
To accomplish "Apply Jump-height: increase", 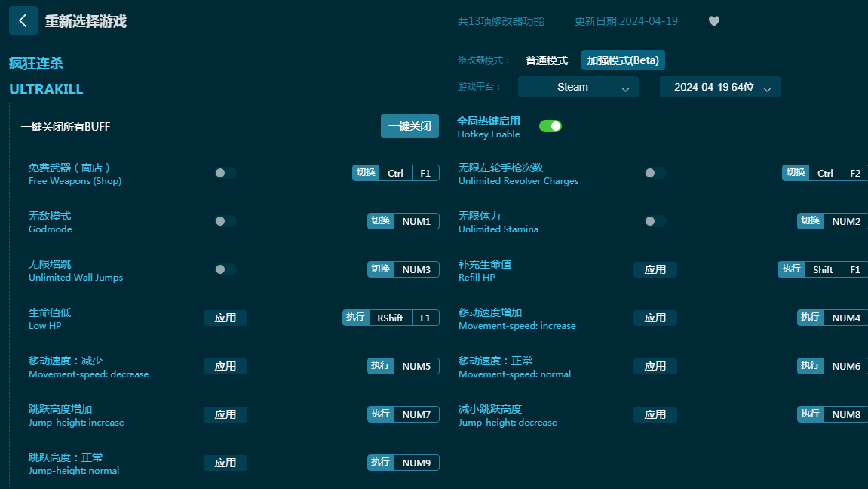I will pos(225,414).
